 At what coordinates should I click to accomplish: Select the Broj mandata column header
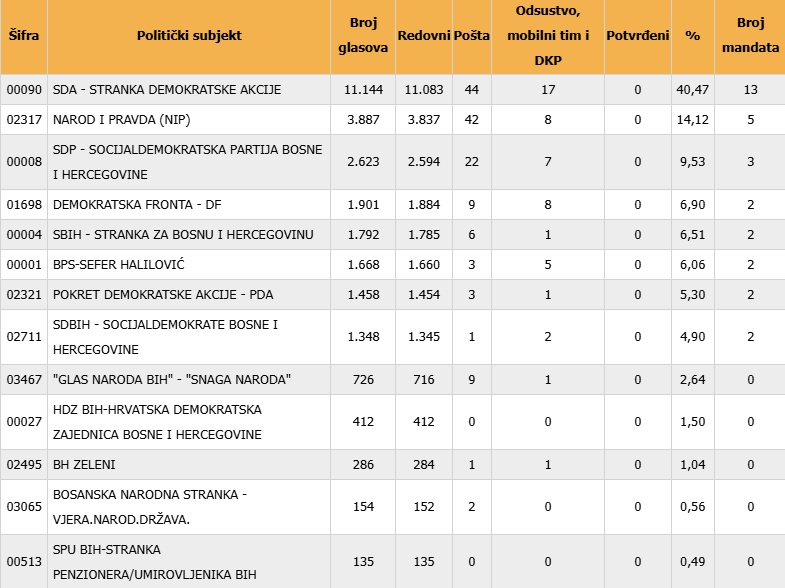[749, 36]
